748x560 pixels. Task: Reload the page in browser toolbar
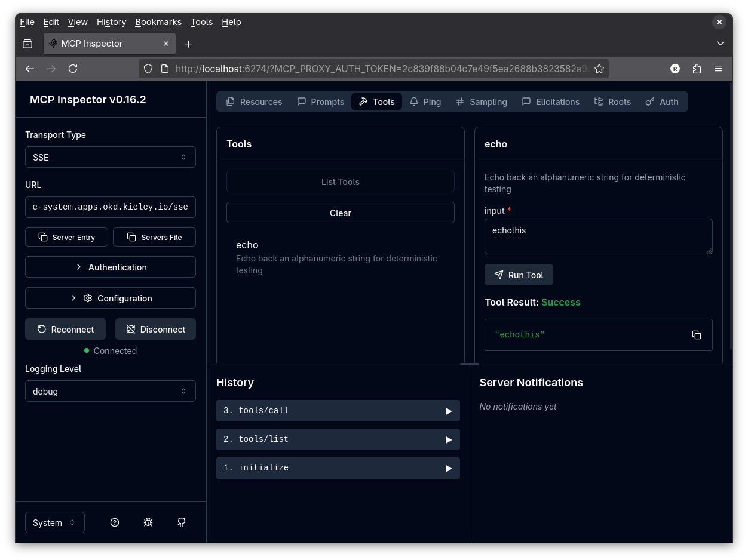point(73,69)
